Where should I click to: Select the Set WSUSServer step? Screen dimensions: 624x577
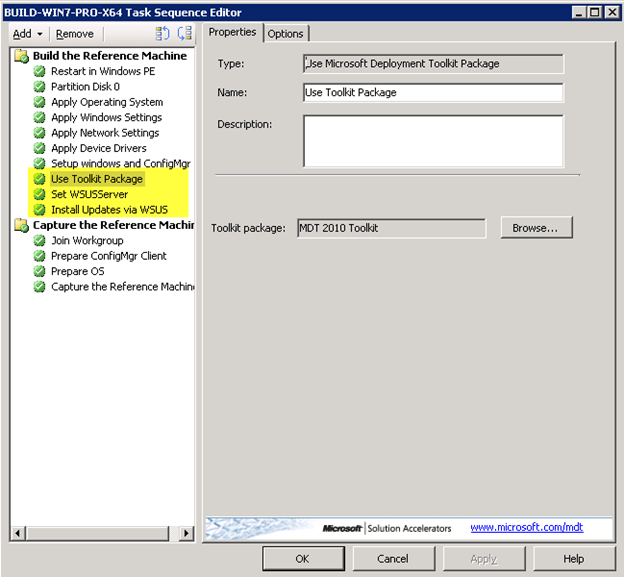tap(89, 194)
